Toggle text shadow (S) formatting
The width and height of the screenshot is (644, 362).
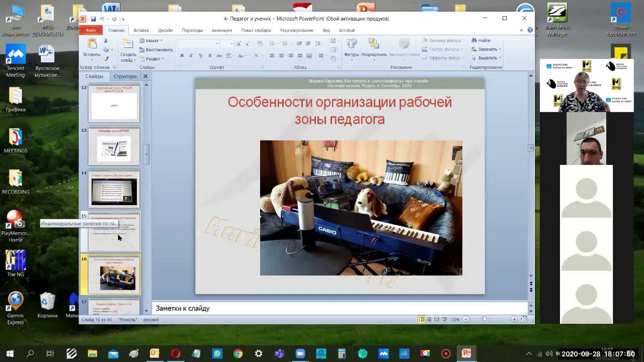(x=209, y=55)
